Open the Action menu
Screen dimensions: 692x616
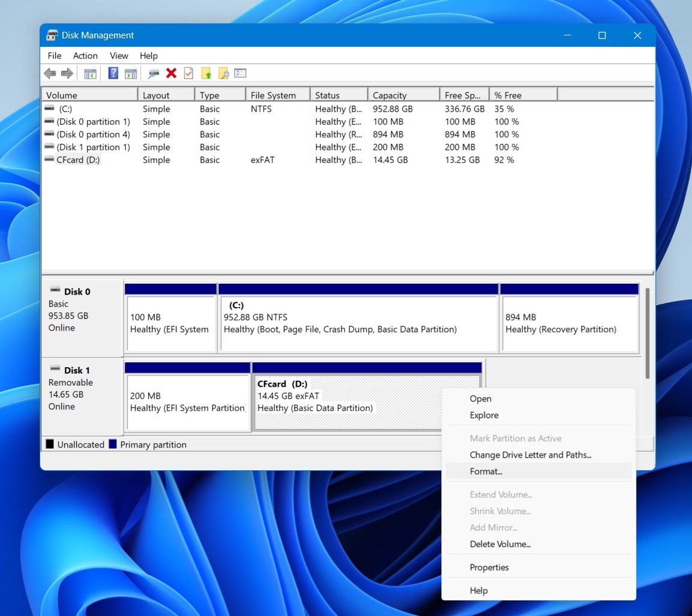coord(85,56)
